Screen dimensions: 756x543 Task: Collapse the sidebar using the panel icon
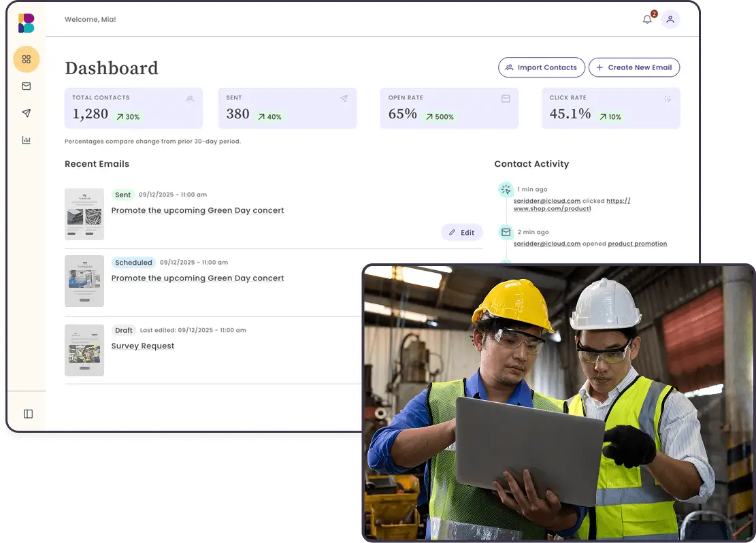[x=27, y=413]
